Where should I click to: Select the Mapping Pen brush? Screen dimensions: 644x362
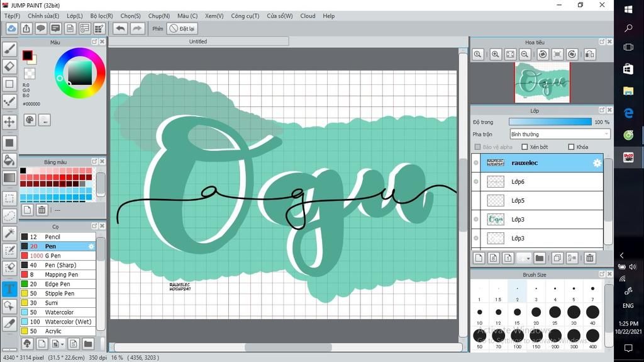(x=57, y=274)
